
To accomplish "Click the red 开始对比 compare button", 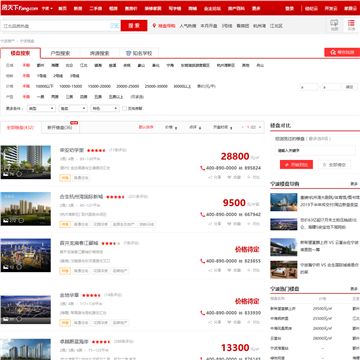I will click(296, 164).
